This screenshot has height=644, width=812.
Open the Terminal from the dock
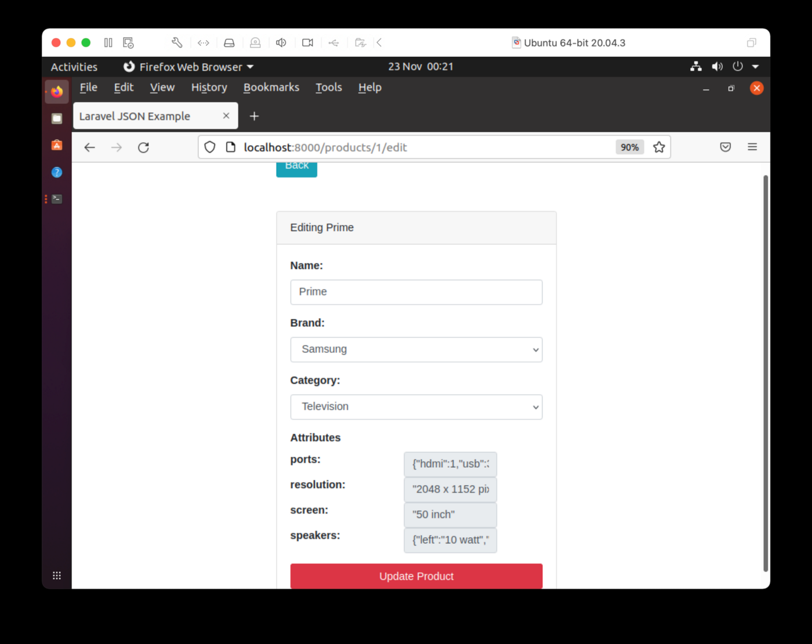57,199
